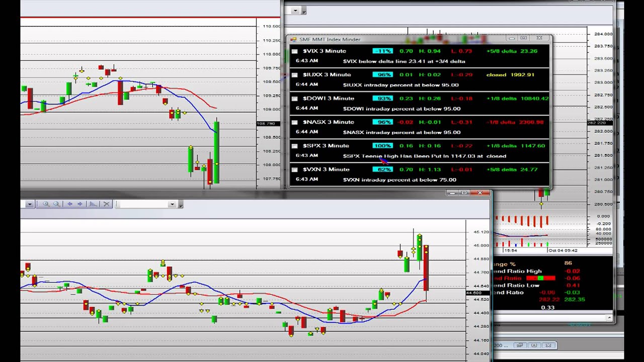Click the X delete icon in chart toolbar

click(x=107, y=204)
